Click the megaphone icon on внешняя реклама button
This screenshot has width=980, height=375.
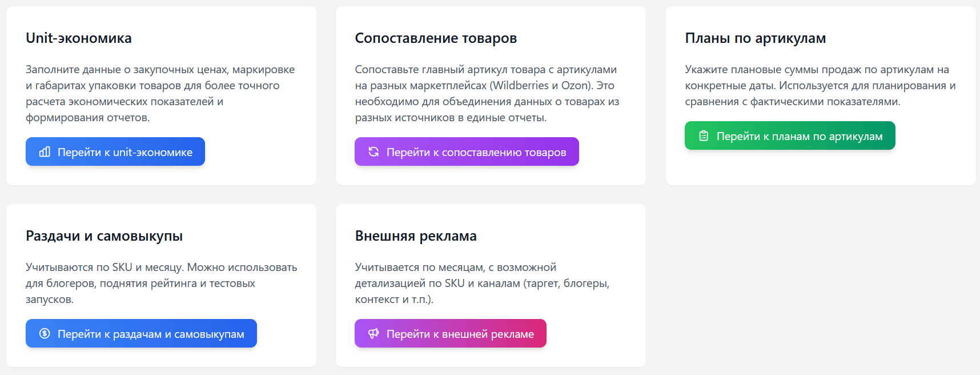point(372,333)
